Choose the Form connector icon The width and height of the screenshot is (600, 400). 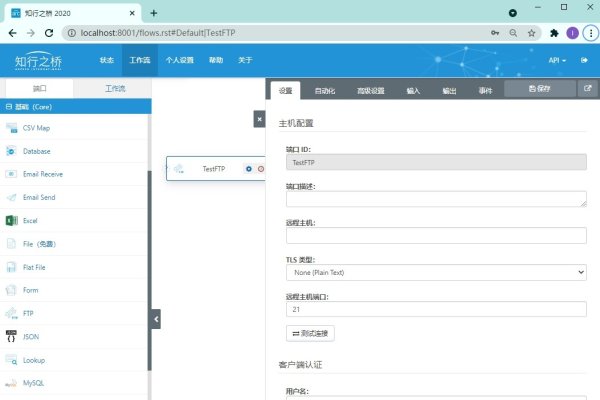click(11, 290)
